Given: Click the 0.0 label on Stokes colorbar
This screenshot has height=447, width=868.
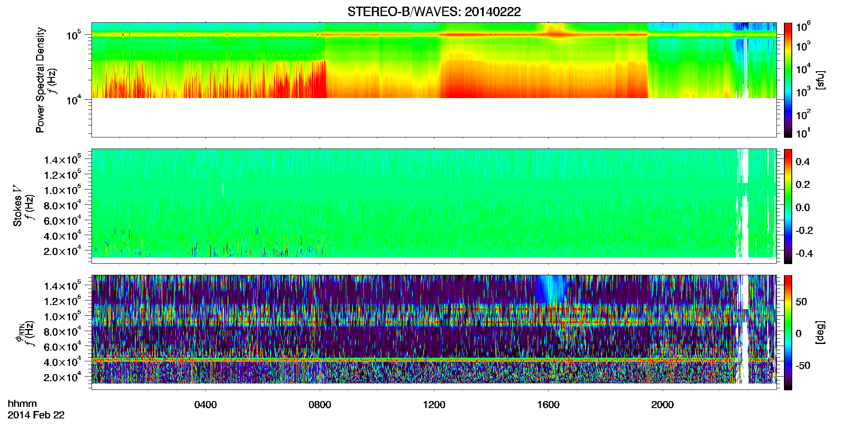Looking at the screenshot, I should [803, 207].
